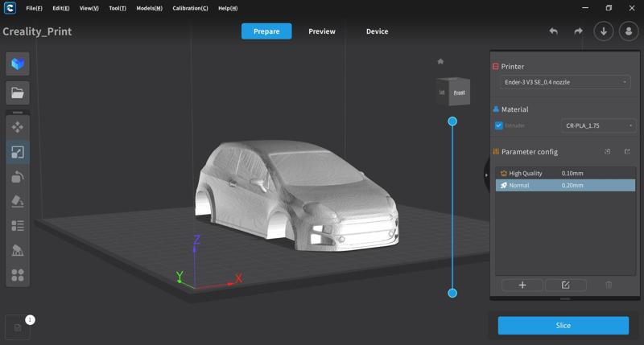644x345 pixels.
Task: Open the CR-PLA_1.75 material dropdown
Action: (x=598, y=125)
